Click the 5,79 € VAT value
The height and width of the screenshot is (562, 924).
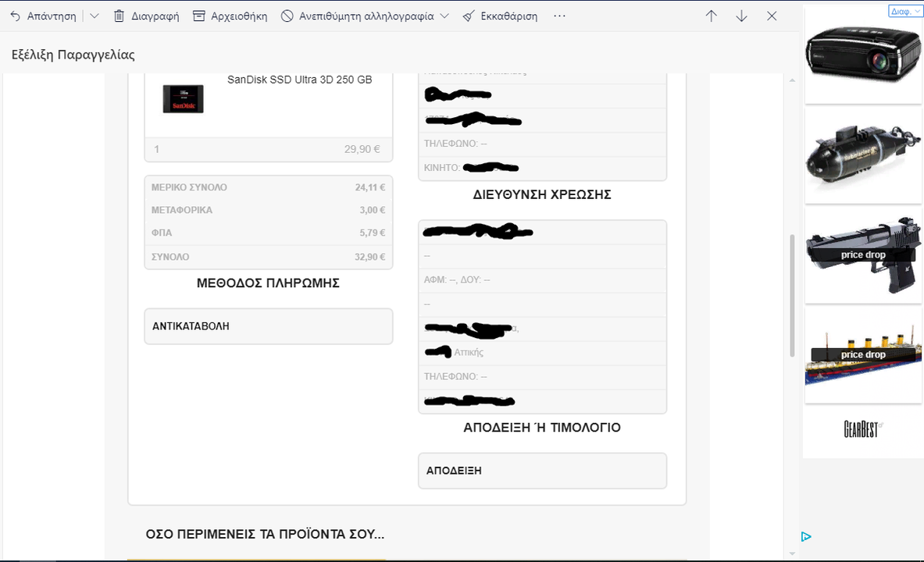click(373, 233)
